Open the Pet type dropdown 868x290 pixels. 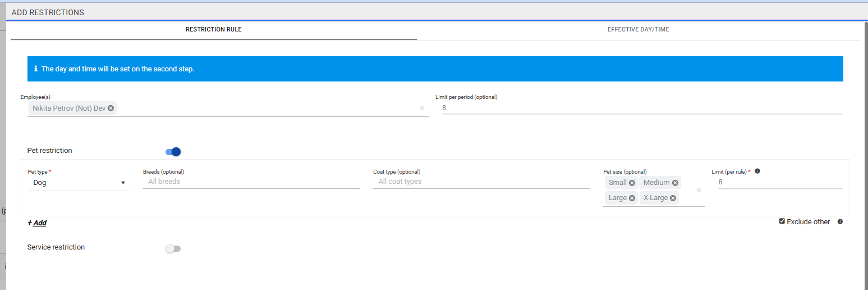pos(79,183)
